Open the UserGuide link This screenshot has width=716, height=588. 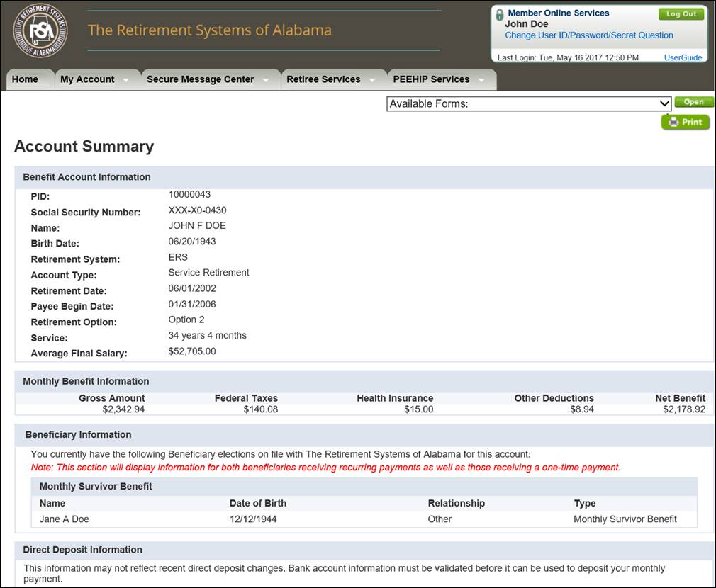pos(683,57)
